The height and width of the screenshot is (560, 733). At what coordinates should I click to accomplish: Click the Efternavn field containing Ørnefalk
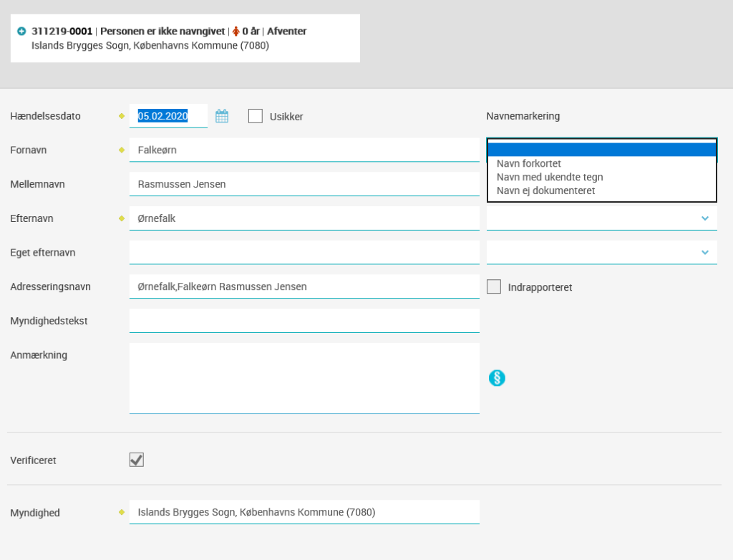click(x=304, y=218)
